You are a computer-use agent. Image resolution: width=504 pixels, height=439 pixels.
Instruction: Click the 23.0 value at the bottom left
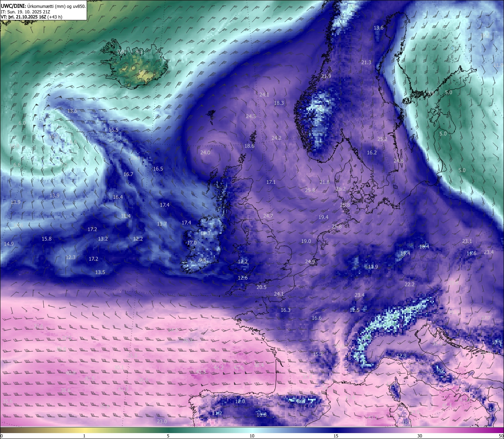pos(162,421)
